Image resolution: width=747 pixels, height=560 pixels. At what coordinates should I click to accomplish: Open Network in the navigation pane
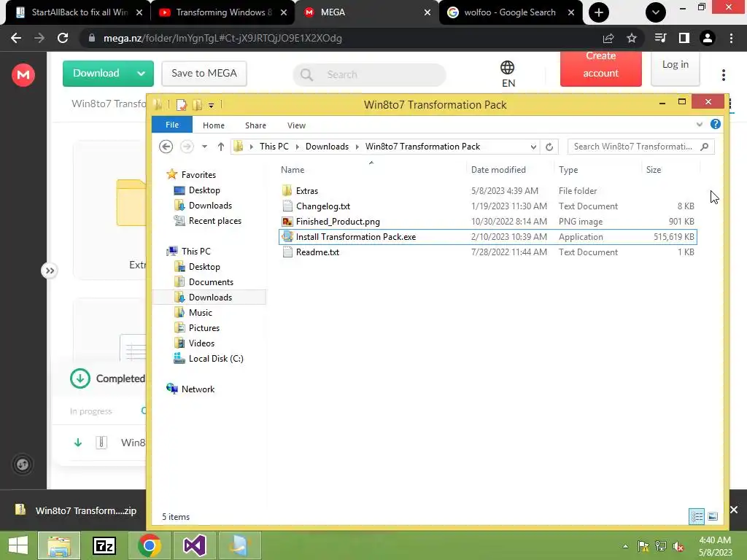pos(198,389)
